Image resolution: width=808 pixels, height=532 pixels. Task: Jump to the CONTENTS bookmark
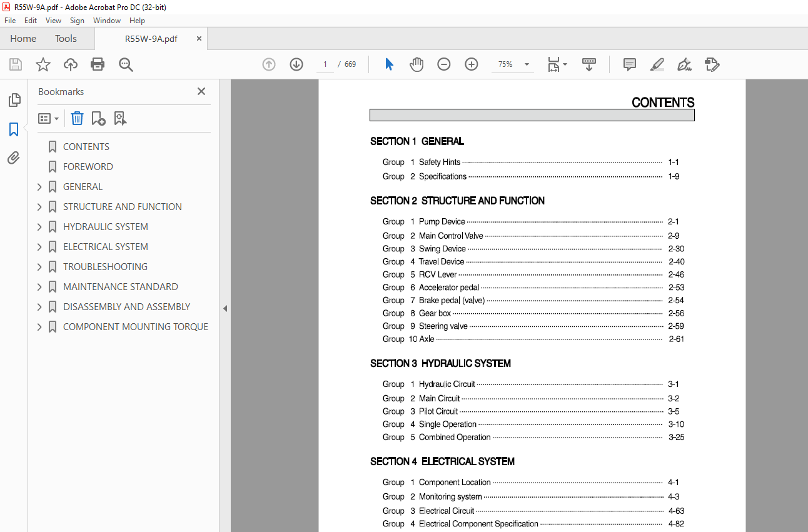(86, 147)
